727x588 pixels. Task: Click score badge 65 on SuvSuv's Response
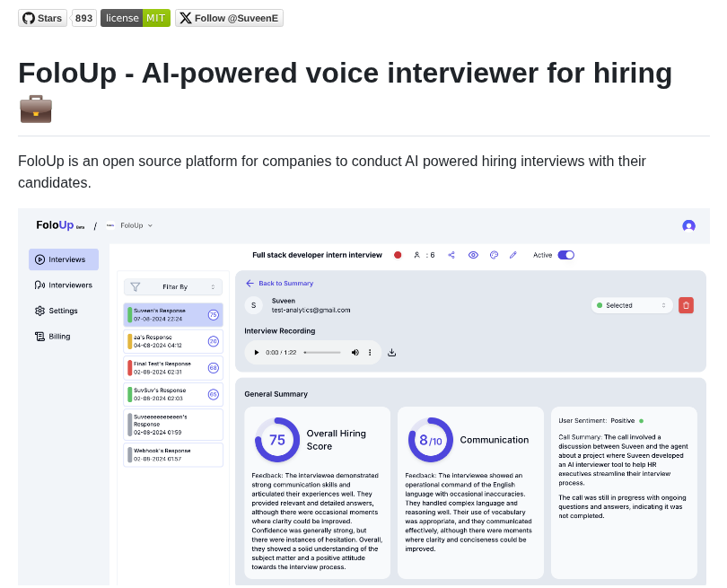point(213,394)
